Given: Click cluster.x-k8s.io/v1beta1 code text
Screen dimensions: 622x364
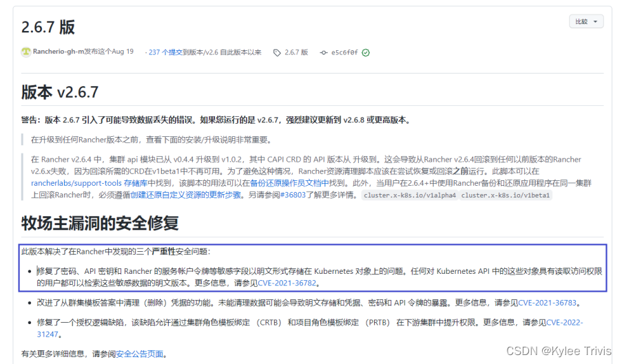Looking at the screenshot, I should pyautogui.click(x=506, y=195).
